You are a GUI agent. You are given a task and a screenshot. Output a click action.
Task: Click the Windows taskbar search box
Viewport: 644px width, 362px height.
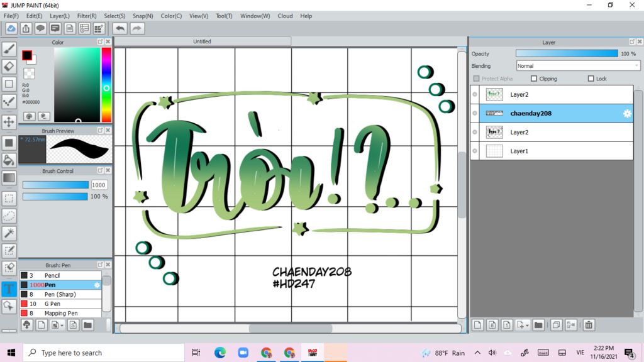(103, 353)
